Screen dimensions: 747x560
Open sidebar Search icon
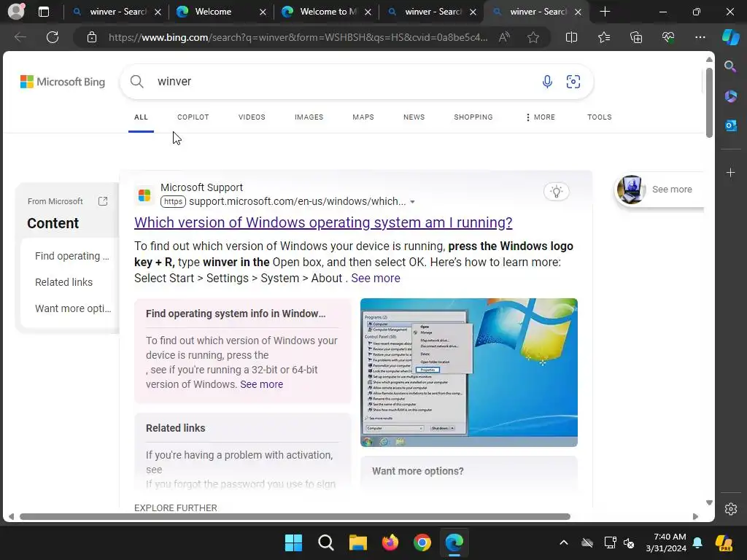(730, 66)
